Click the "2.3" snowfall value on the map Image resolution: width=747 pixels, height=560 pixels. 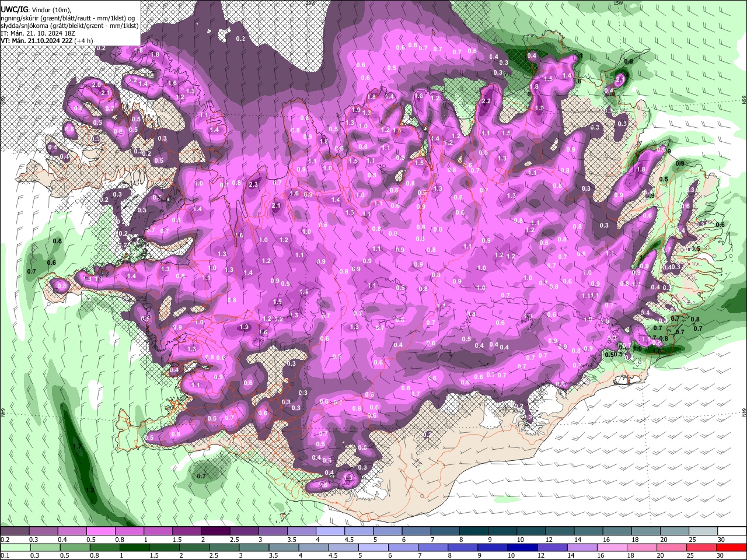click(x=253, y=184)
